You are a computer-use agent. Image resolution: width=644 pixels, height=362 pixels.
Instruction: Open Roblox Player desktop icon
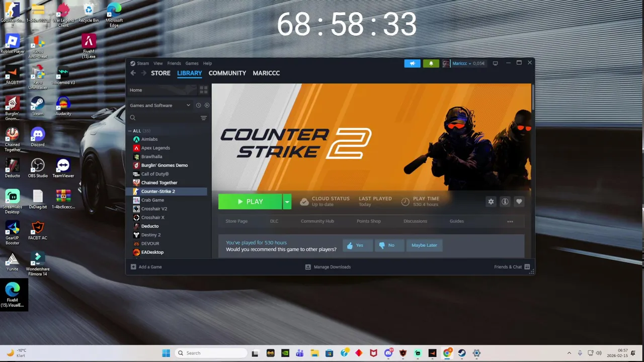[x=13, y=44]
